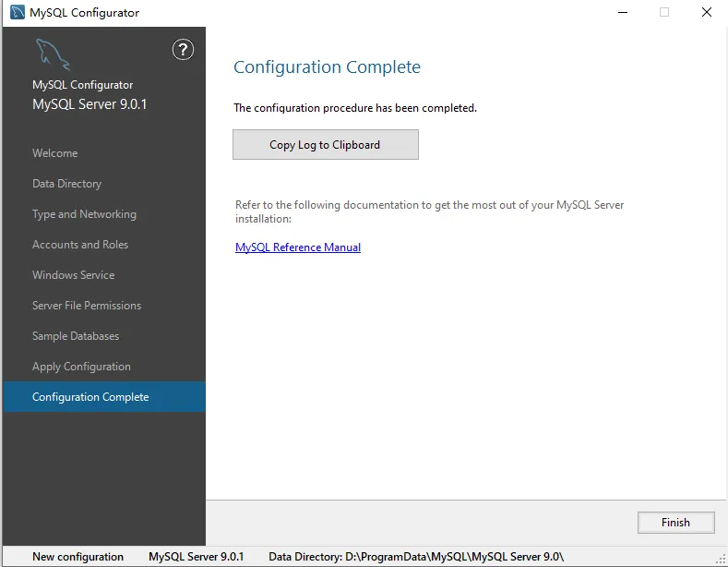This screenshot has height=567, width=728.
Task: Click the 'Refer to the following documentation' paragraph
Action: click(x=429, y=211)
